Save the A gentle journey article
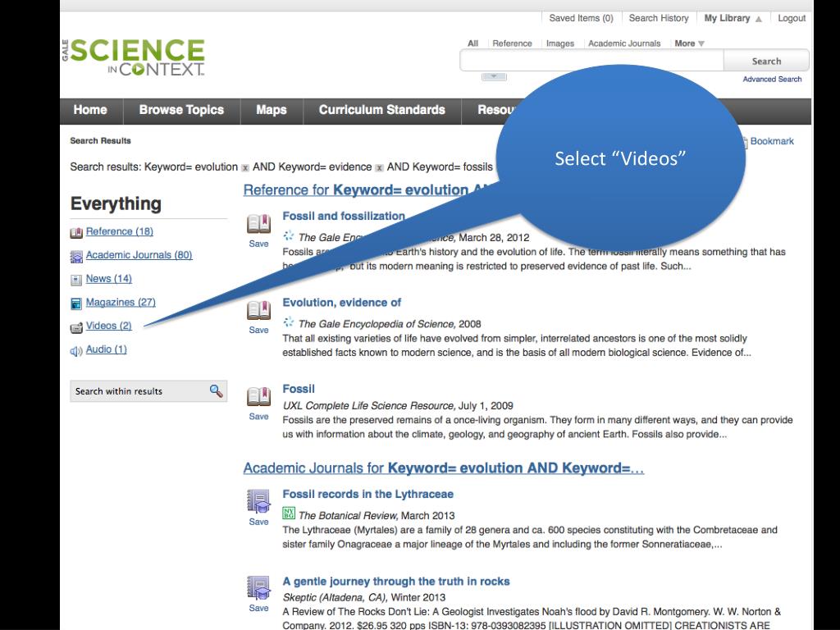Viewport: 840px width, 630px height. (x=258, y=608)
